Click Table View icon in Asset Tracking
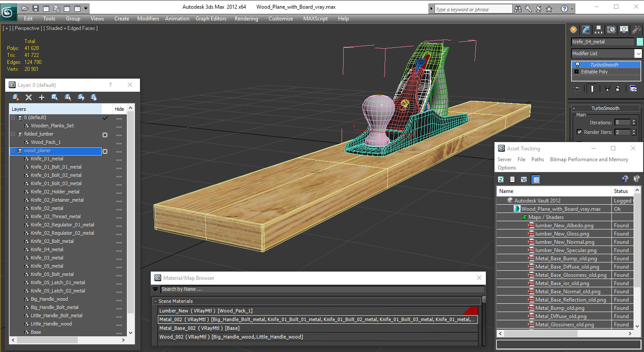 536,179
